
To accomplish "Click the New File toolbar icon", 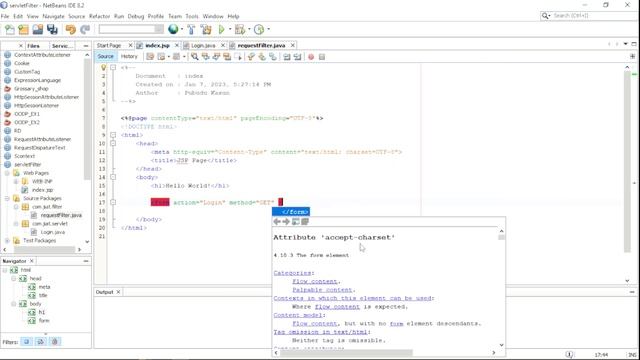I will 10,29.
